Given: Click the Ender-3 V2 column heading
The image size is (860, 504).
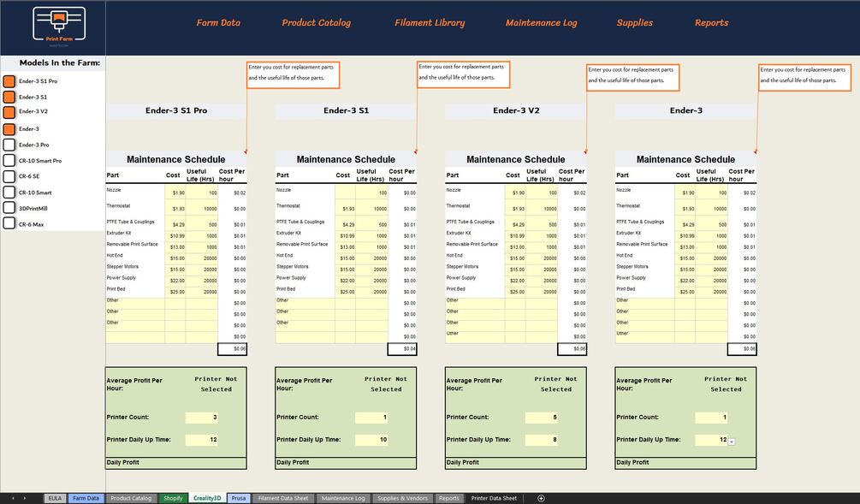Looking at the screenshot, I should 516,110.
